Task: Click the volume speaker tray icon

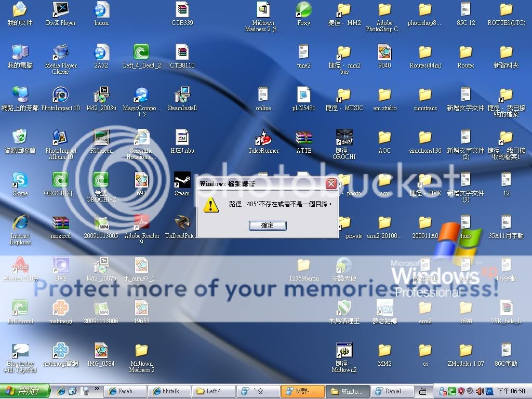Action: pos(480,391)
